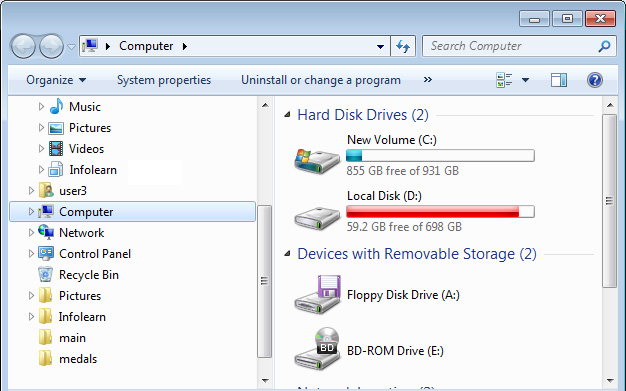Click the C: drive usage bar
The image size is (626, 391).
[440, 155]
